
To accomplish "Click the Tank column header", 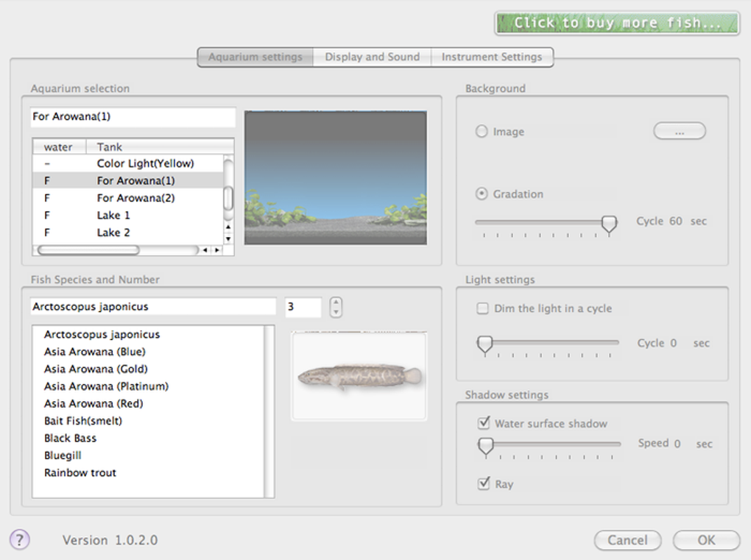I will (160, 147).
